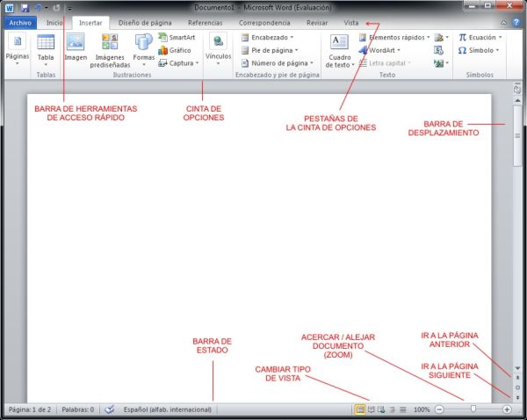The width and height of the screenshot is (527, 420).
Task: Open the WordArt gallery
Action: click(x=379, y=50)
